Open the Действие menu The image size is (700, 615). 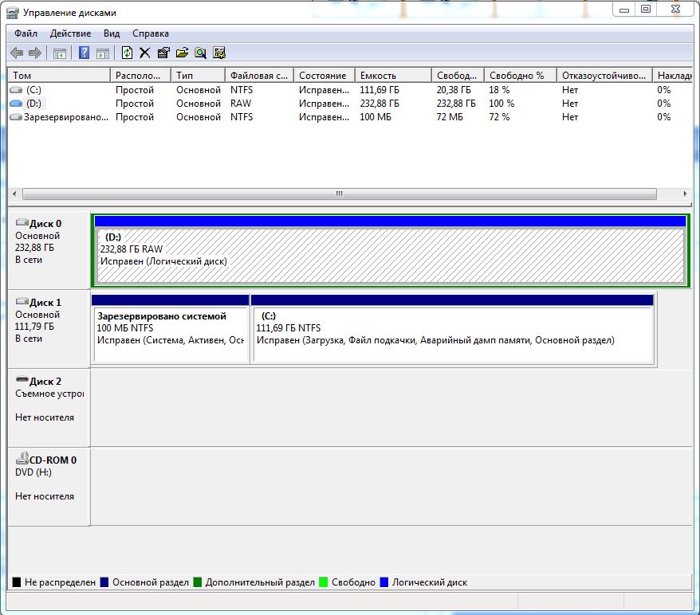coord(71,33)
